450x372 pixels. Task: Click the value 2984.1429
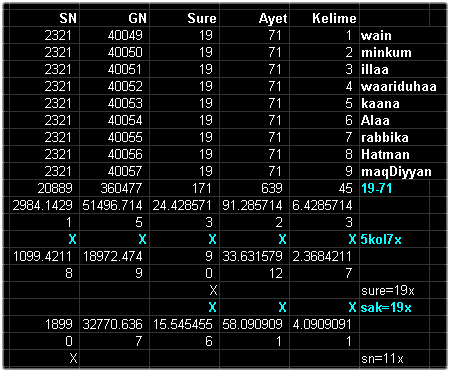[42, 205]
